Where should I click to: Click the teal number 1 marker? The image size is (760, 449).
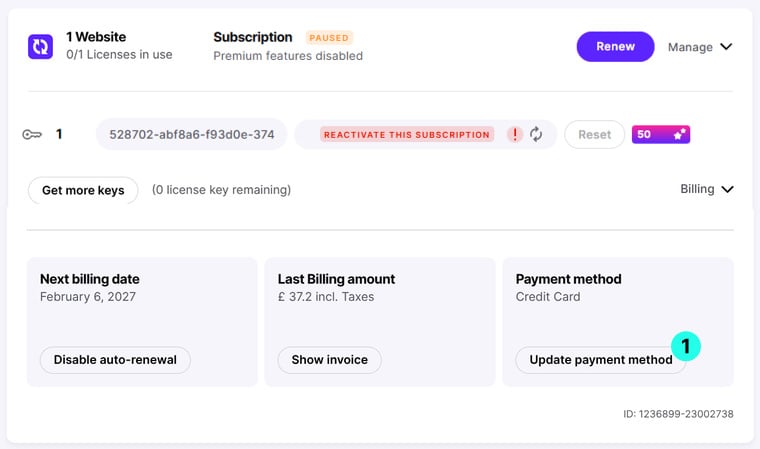pos(686,346)
